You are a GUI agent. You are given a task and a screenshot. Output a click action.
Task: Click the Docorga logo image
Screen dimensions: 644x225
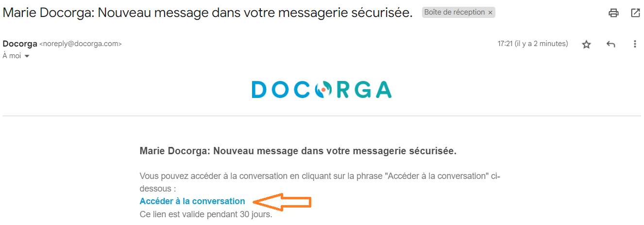(322, 89)
